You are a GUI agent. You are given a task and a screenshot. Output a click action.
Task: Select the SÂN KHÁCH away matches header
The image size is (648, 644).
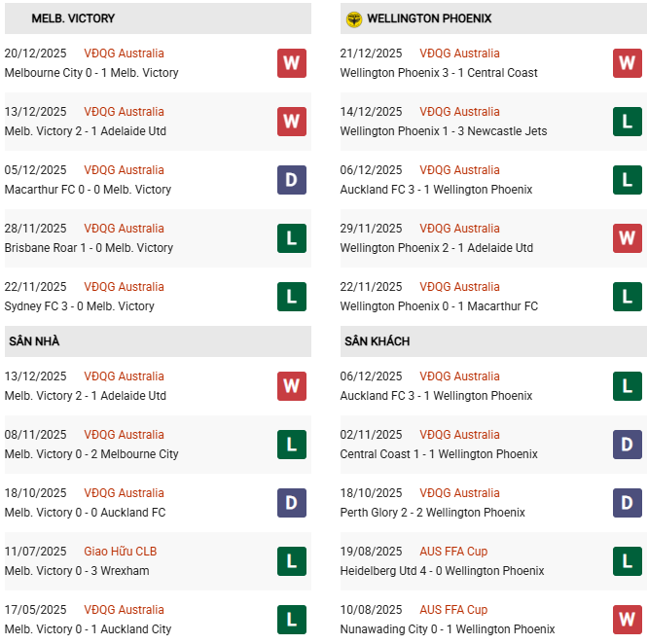[377, 341]
